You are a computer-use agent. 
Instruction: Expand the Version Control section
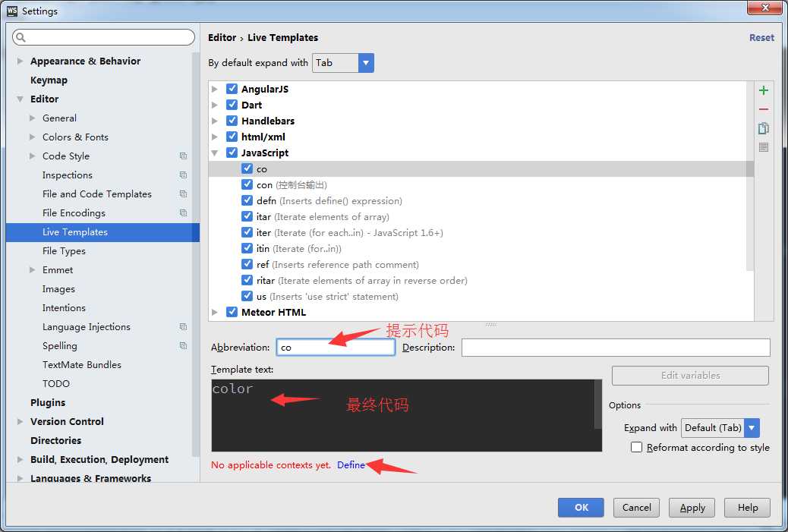[x=20, y=421]
